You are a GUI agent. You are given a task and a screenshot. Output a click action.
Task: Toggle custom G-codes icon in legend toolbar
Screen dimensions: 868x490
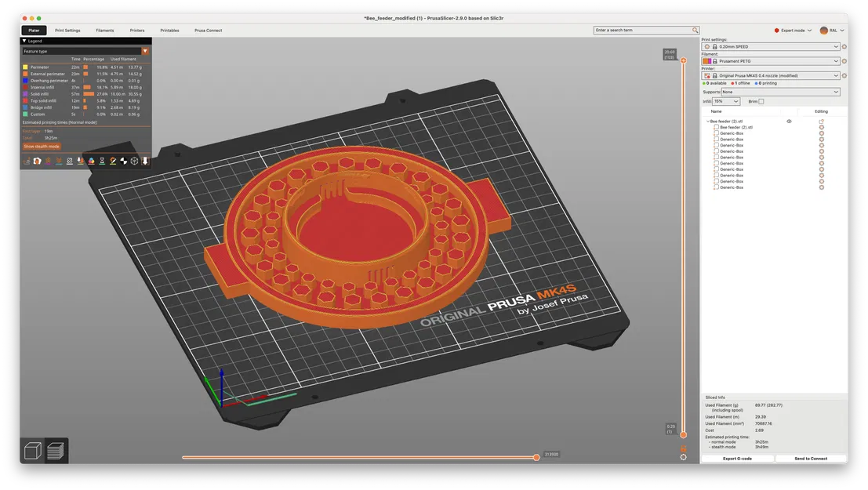113,162
